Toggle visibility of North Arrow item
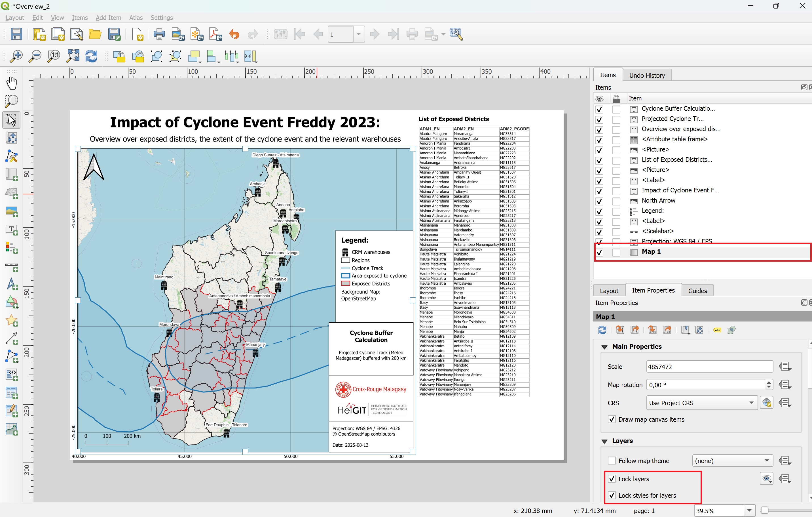The width and height of the screenshot is (812, 517). click(599, 201)
